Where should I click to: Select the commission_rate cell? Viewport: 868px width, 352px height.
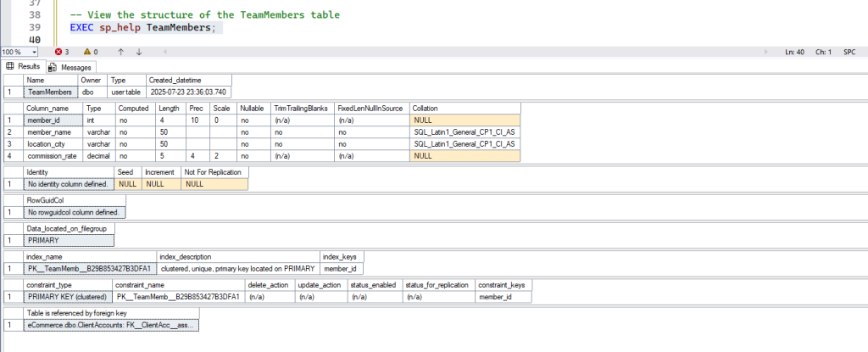[x=53, y=156]
